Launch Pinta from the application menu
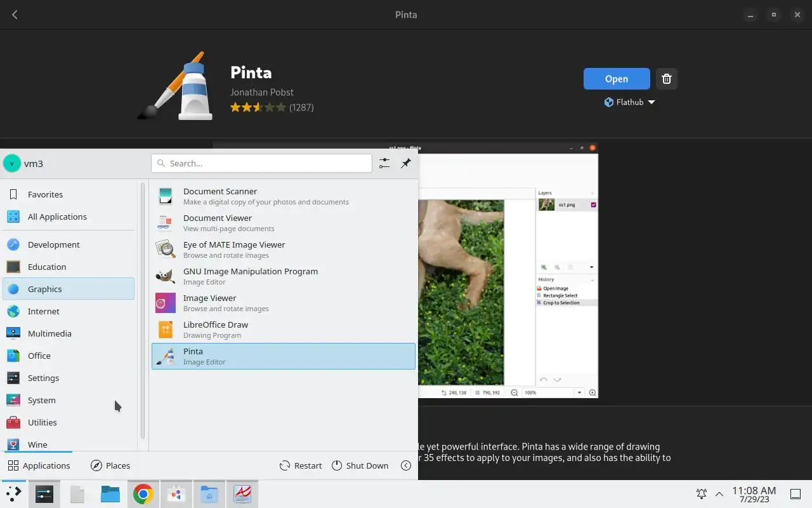Image resolution: width=812 pixels, height=508 pixels. pyautogui.click(x=283, y=356)
